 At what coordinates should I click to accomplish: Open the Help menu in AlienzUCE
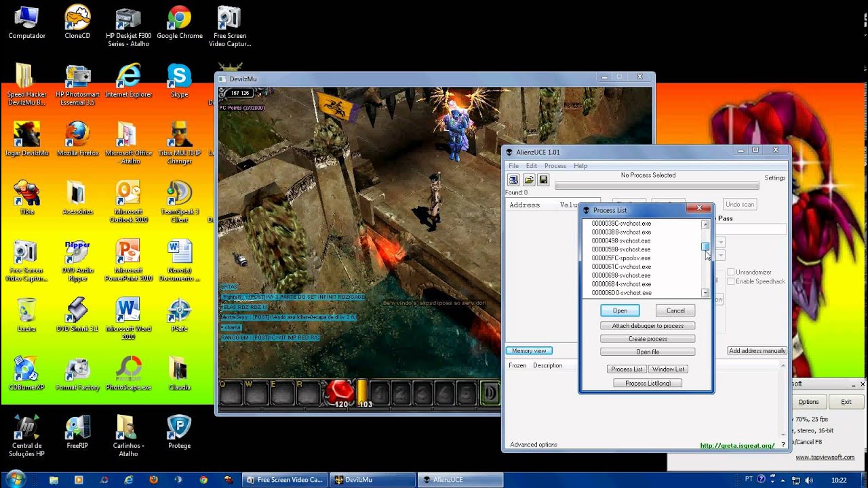(x=580, y=166)
